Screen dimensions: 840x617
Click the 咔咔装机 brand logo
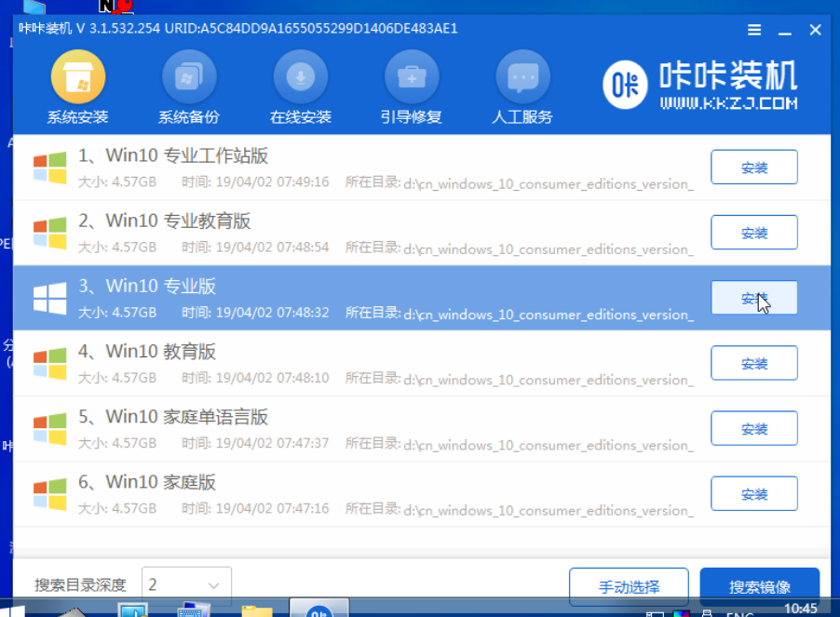pyautogui.click(x=700, y=86)
